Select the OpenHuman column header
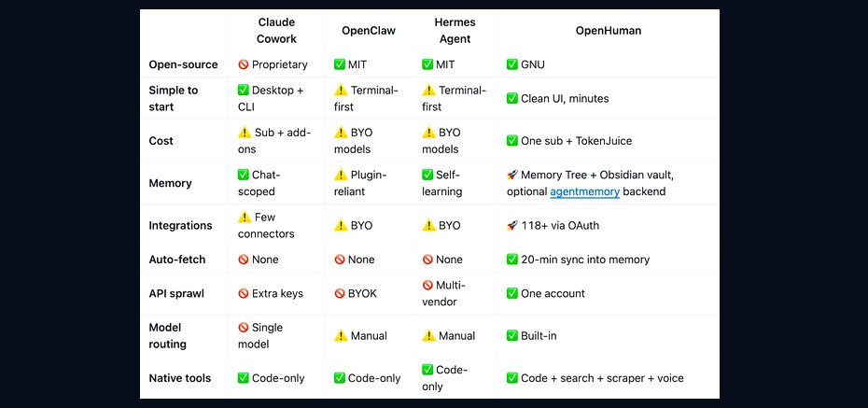The image size is (868, 408). pyautogui.click(x=609, y=31)
